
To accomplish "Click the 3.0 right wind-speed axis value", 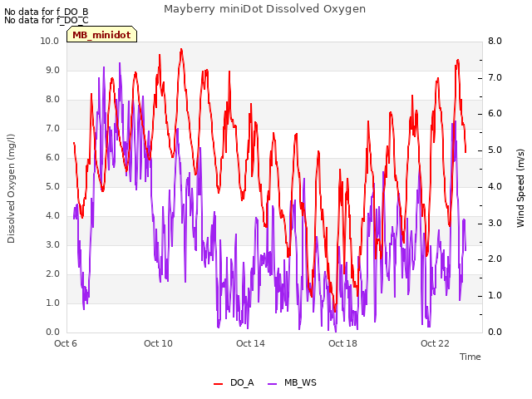I will click(495, 224).
